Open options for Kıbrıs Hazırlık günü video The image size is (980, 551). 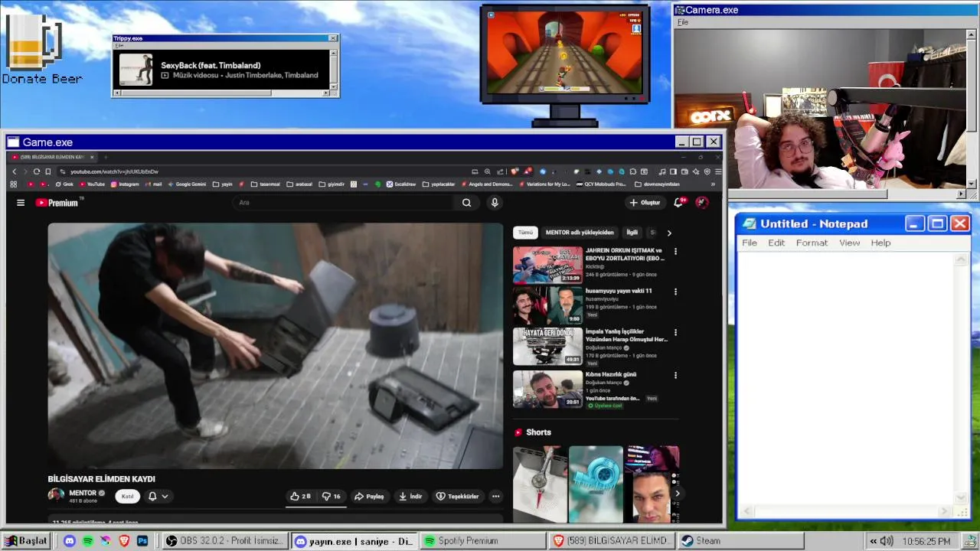pyautogui.click(x=675, y=376)
